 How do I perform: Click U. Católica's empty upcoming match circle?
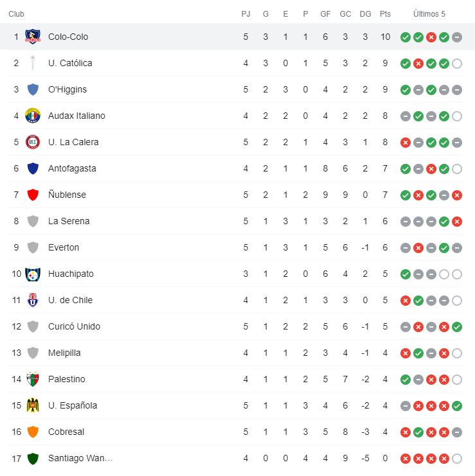tap(457, 64)
